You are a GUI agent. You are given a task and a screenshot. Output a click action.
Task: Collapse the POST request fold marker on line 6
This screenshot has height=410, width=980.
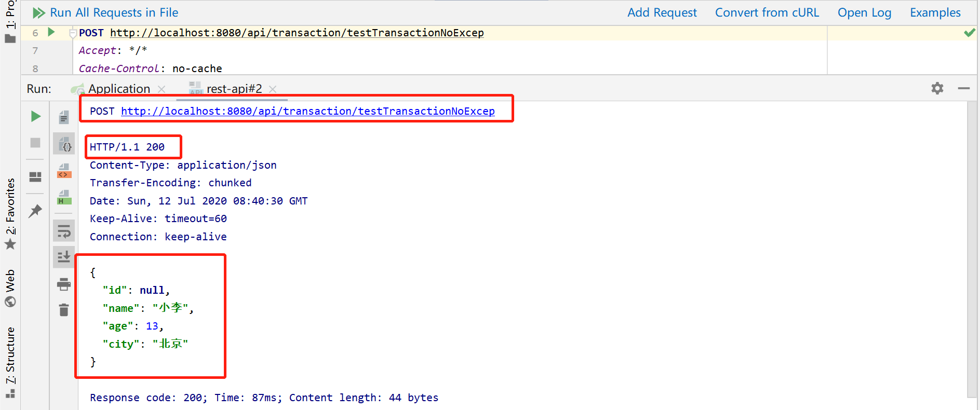73,33
